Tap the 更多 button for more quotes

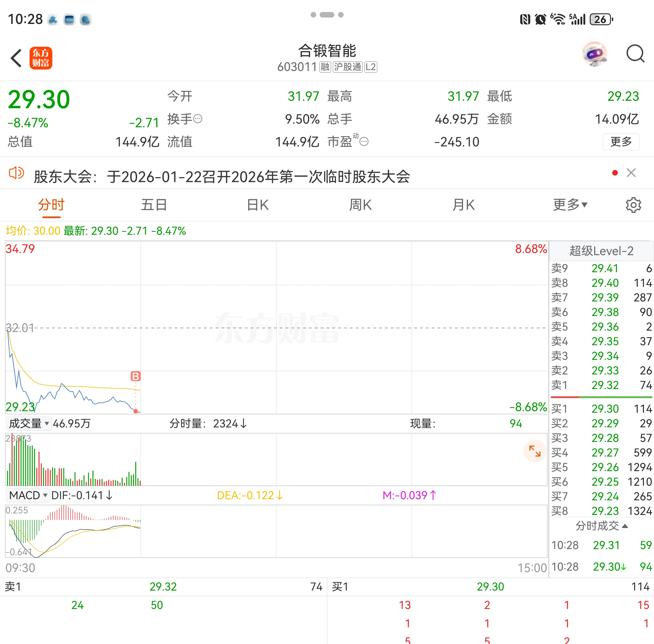621,141
